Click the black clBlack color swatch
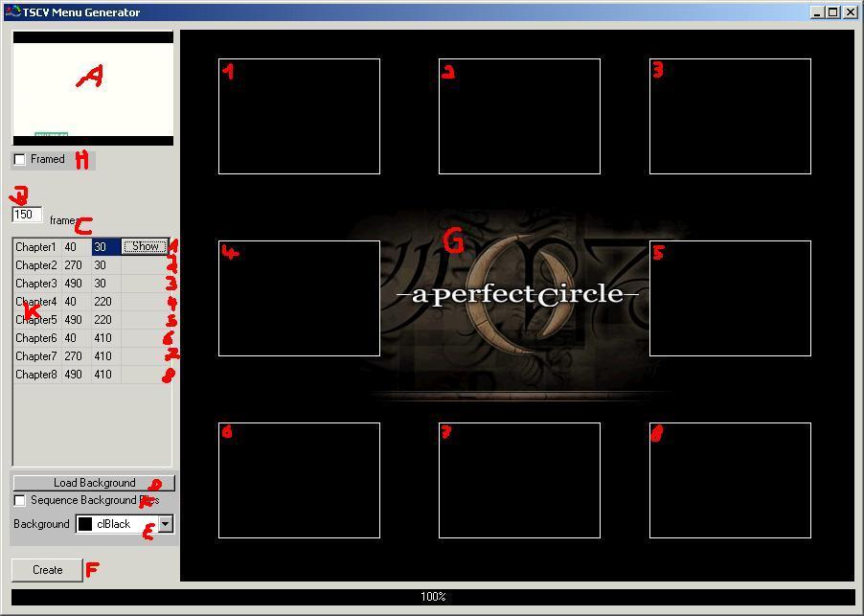The image size is (864, 616). click(x=85, y=524)
